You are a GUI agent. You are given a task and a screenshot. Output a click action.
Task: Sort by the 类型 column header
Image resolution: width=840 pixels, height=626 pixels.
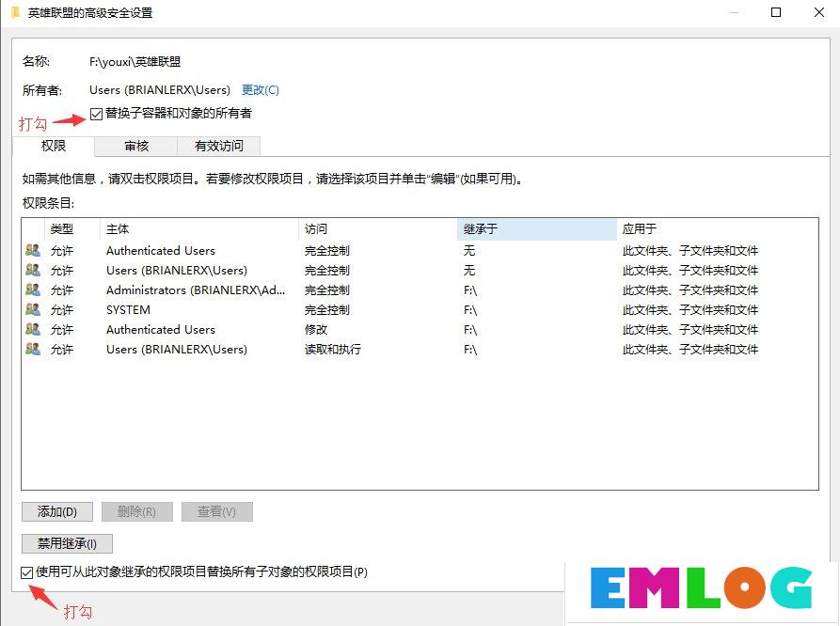(x=72, y=229)
